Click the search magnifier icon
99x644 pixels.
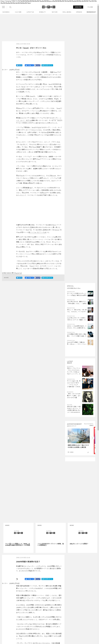tap(10, 7)
